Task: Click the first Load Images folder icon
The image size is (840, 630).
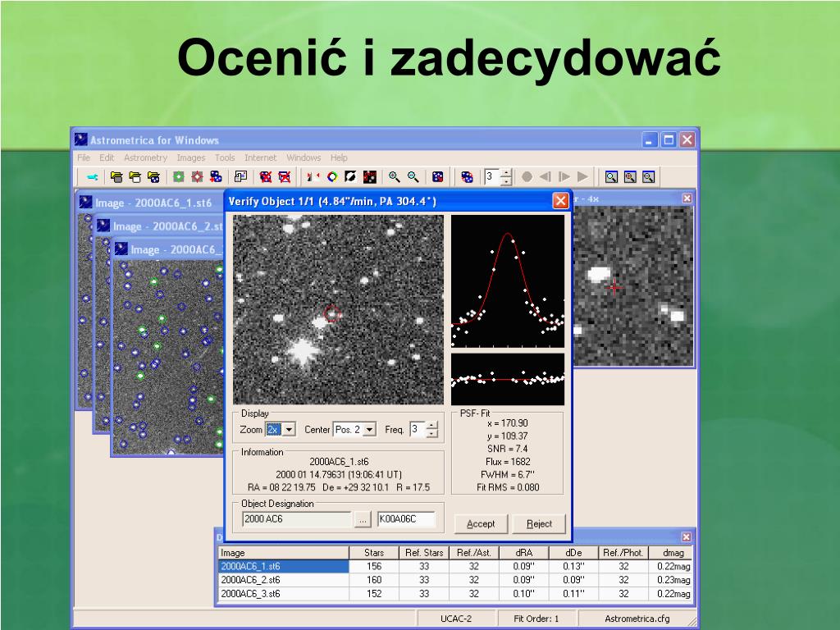Action: (x=116, y=177)
